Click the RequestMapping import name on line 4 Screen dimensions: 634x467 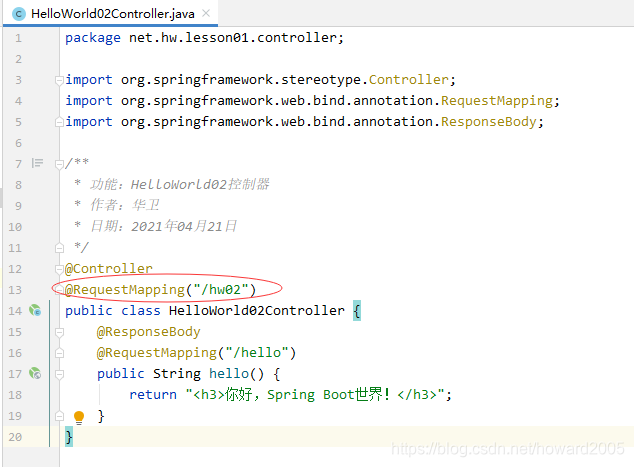coord(497,101)
